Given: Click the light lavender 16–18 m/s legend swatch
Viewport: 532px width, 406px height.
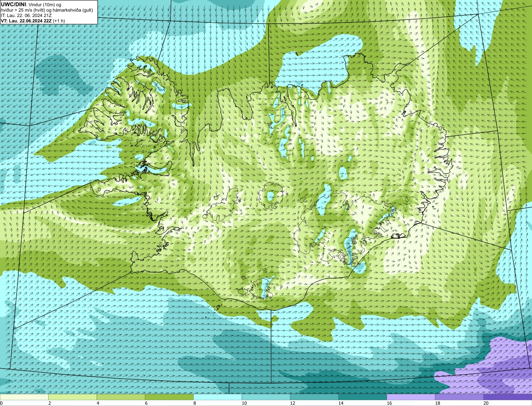Looking at the screenshot, I should [x=411, y=397].
